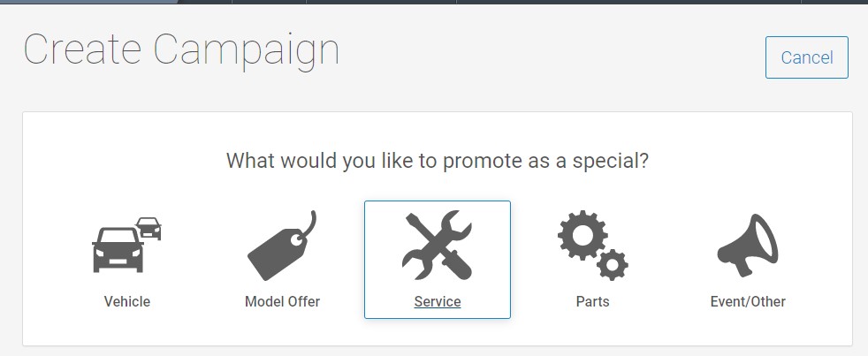The image size is (868, 356).
Task: Pick the Service wrench and screwdriver icon
Action: 438,245
